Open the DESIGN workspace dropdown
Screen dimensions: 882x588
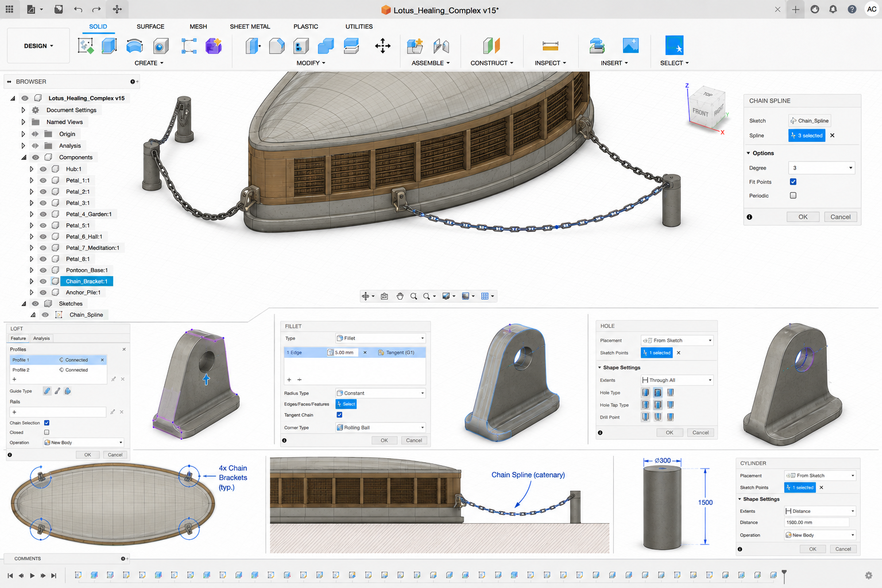[38, 46]
